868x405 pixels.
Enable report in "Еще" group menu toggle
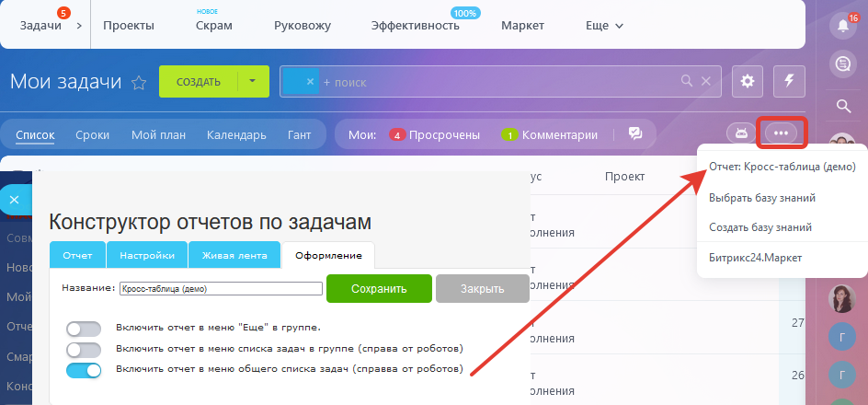click(x=84, y=328)
